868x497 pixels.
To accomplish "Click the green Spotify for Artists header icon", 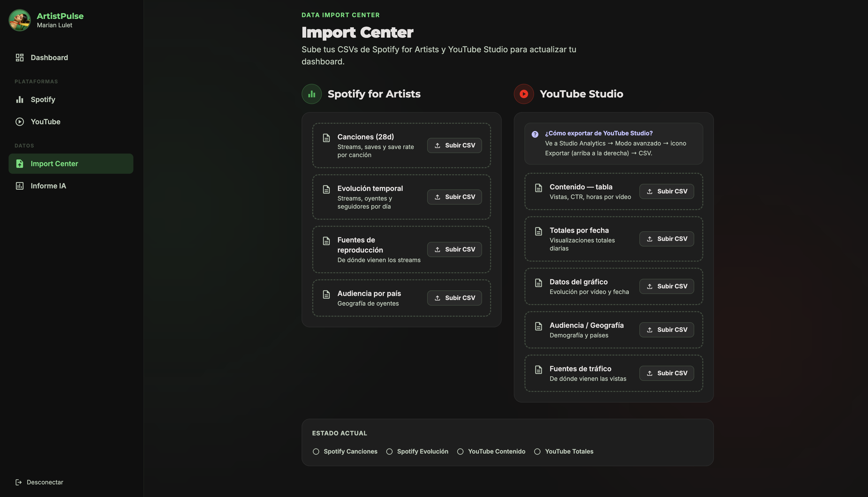I will (311, 94).
